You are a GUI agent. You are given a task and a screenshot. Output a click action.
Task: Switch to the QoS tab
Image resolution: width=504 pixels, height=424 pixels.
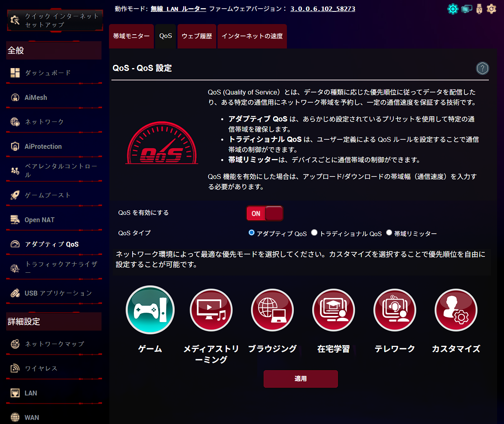165,36
